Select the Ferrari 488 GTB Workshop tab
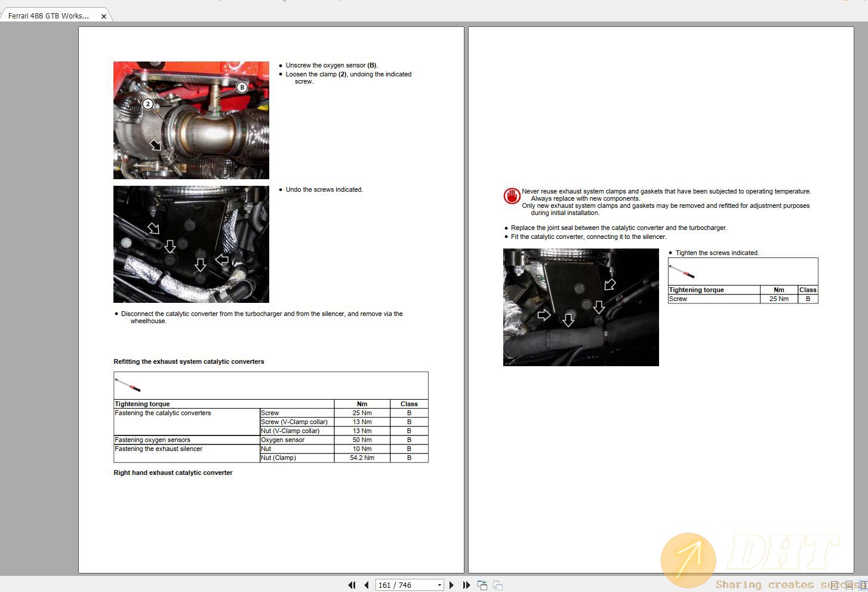The height and width of the screenshot is (592, 868). (48, 16)
